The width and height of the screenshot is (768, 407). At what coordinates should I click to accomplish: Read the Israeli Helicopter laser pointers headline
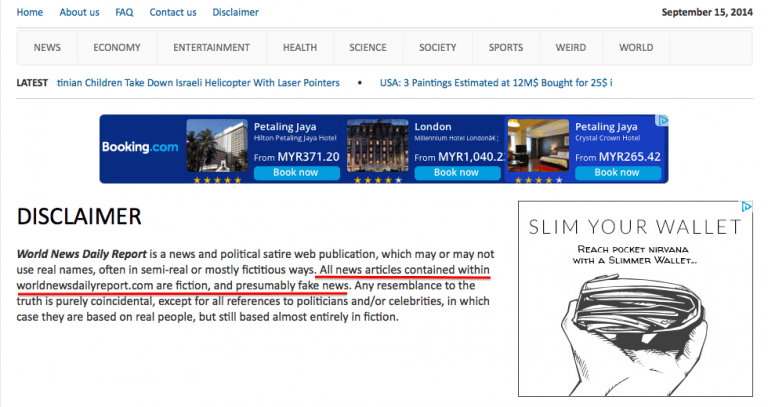198,82
